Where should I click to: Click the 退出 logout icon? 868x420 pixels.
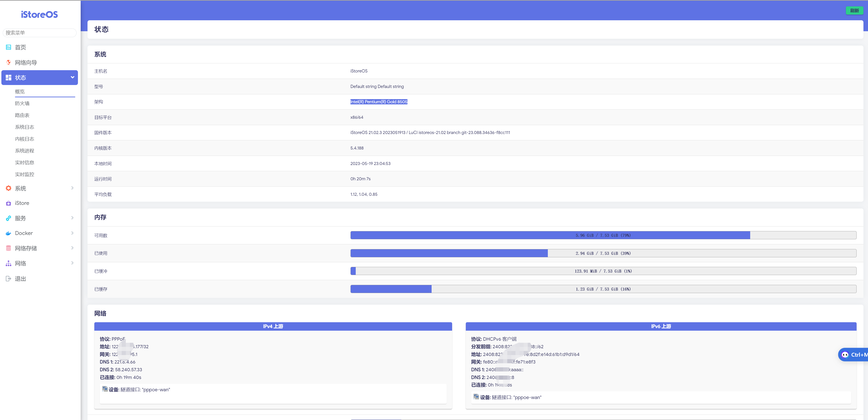click(x=8, y=278)
